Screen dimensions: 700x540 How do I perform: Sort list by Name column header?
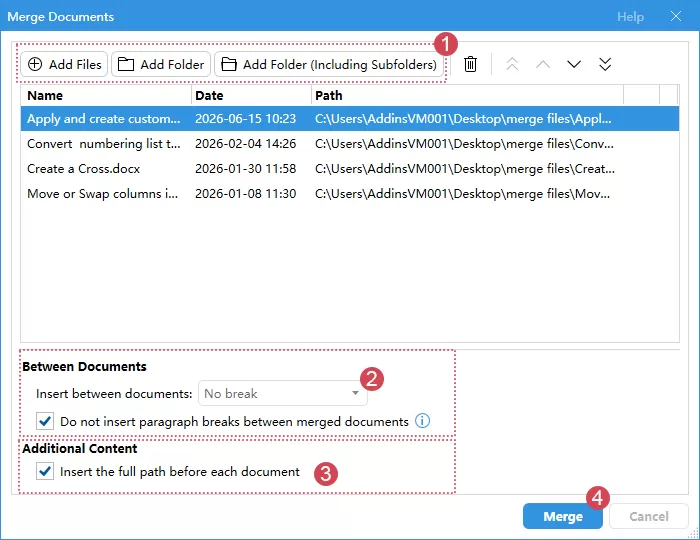[x=106, y=96]
